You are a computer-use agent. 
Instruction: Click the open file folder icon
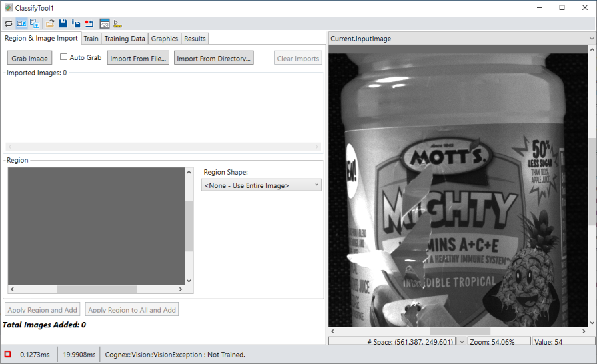[x=50, y=23]
